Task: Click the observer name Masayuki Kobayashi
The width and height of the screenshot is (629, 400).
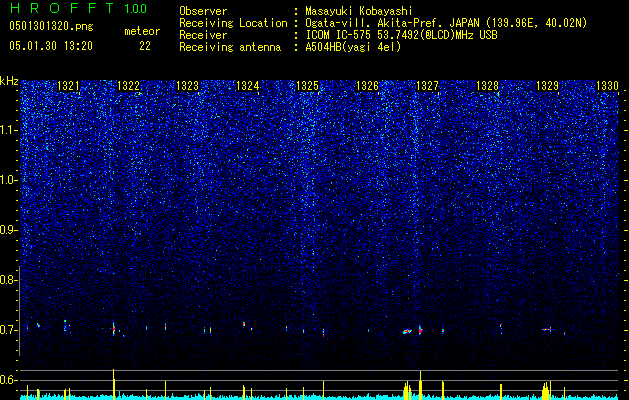Action: (359, 11)
